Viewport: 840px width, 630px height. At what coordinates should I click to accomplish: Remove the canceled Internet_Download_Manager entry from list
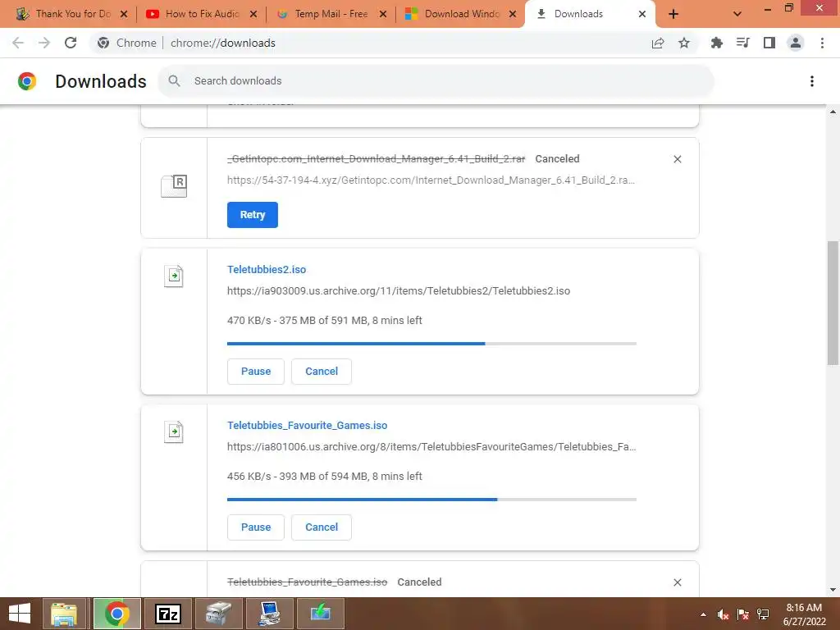click(x=677, y=159)
